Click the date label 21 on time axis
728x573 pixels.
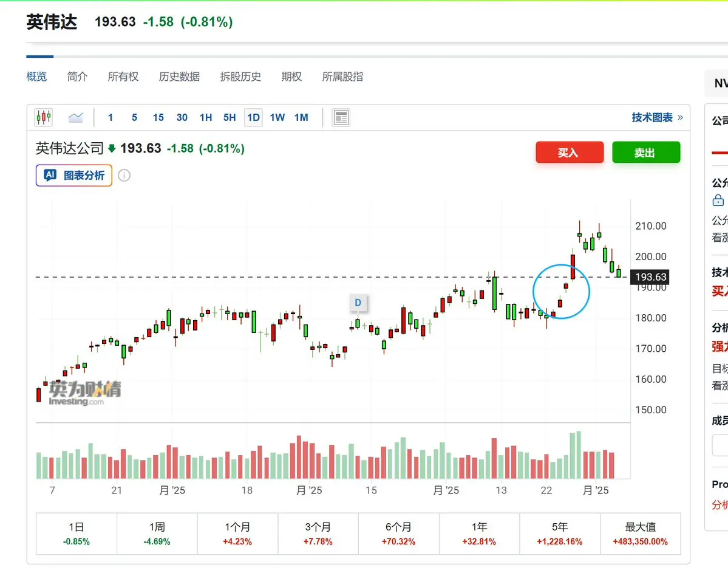(117, 490)
